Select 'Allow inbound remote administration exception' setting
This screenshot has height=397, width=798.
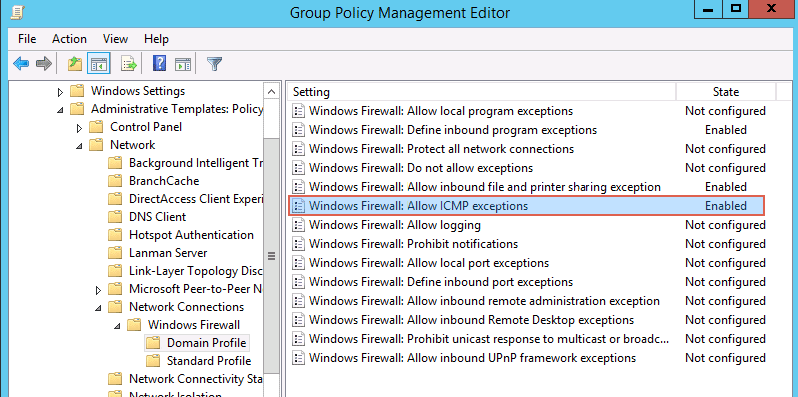tap(484, 301)
